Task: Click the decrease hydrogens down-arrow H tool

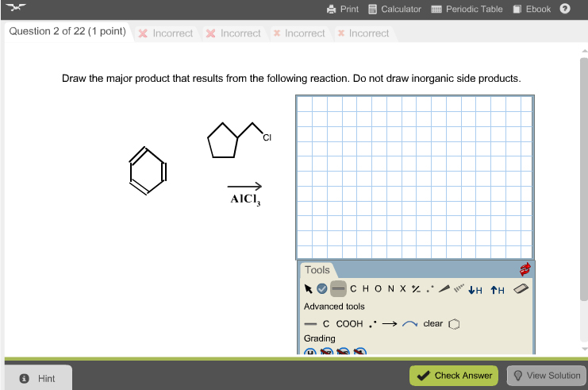Action: [475, 290]
